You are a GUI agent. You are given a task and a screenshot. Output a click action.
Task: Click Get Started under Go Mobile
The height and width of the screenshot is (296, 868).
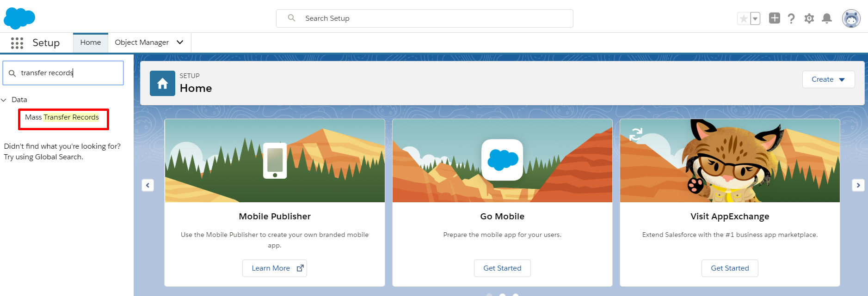click(x=502, y=268)
